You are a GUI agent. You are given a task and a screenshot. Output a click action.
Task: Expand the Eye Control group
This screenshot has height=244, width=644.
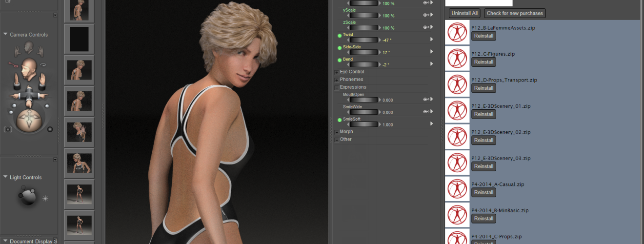(336, 72)
